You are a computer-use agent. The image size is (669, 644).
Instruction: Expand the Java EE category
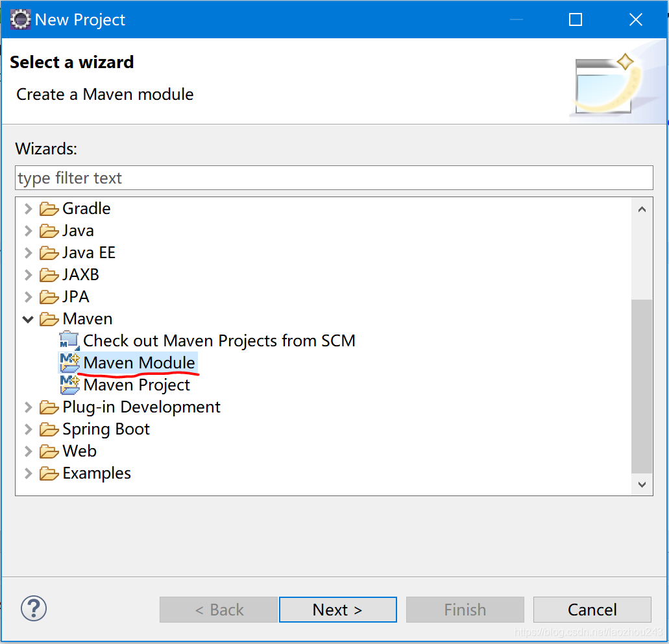pyautogui.click(x=28, y=253)
